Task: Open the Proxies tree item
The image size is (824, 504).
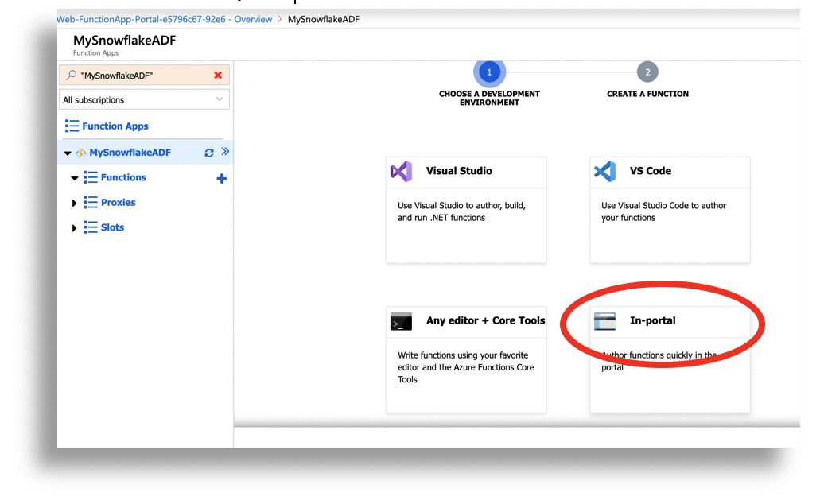Action: click(x=119, y=202)
